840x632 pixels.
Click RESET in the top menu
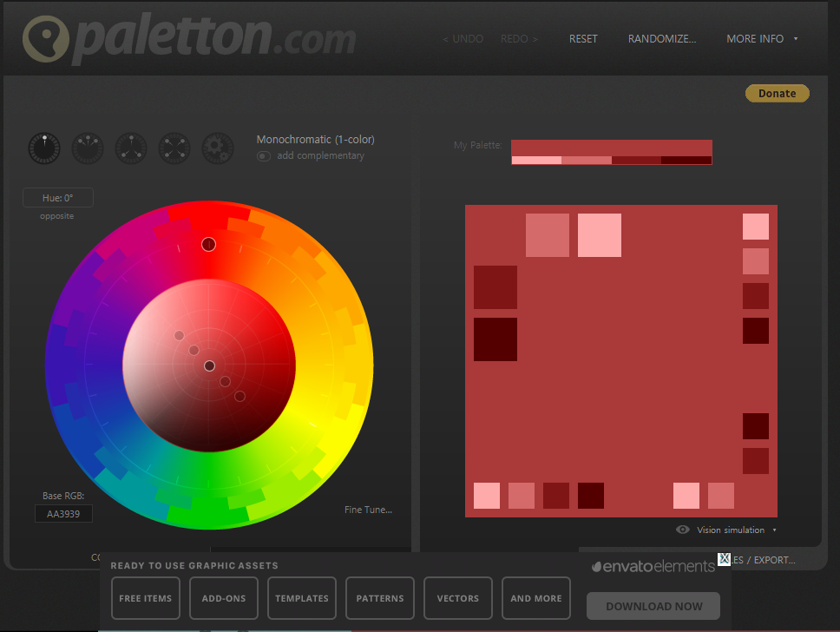coord(583,38)
